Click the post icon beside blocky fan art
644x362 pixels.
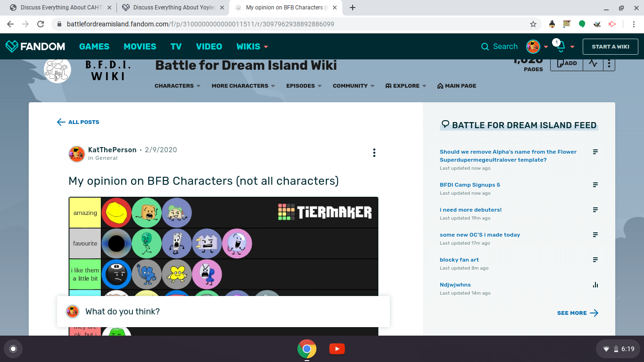(595, 260)
